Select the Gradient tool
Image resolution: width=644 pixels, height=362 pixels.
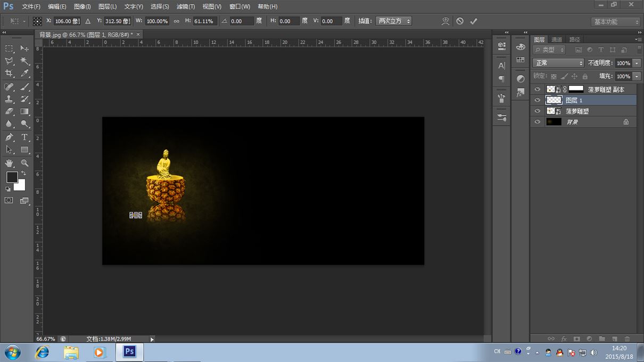[x=24, y=112]
